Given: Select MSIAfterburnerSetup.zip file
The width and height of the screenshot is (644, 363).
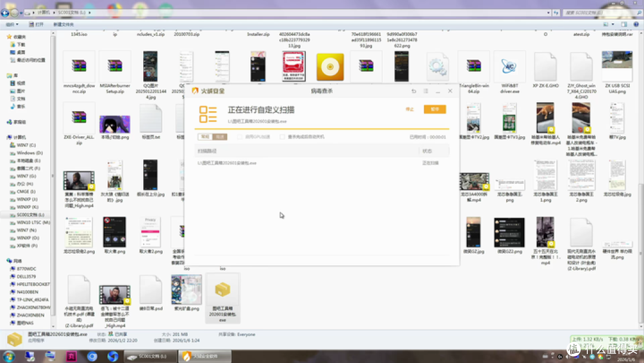Looking at the screenshot, I should pos(115,73).
